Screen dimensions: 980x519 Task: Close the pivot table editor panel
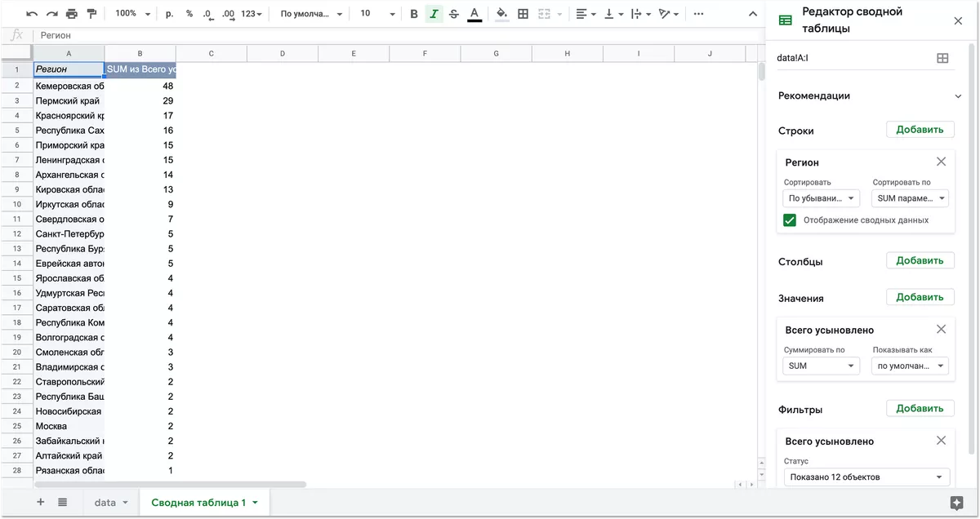(x=958, y=20)
